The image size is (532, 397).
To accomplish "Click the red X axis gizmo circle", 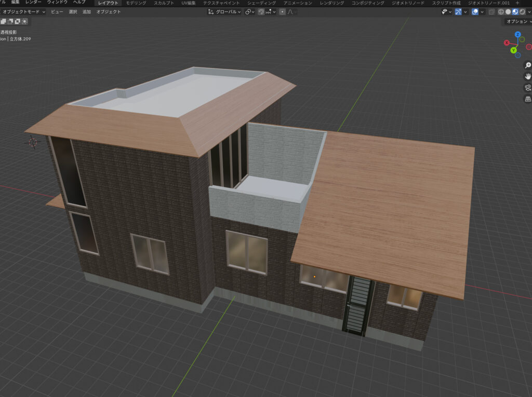I will coord(507,43).
